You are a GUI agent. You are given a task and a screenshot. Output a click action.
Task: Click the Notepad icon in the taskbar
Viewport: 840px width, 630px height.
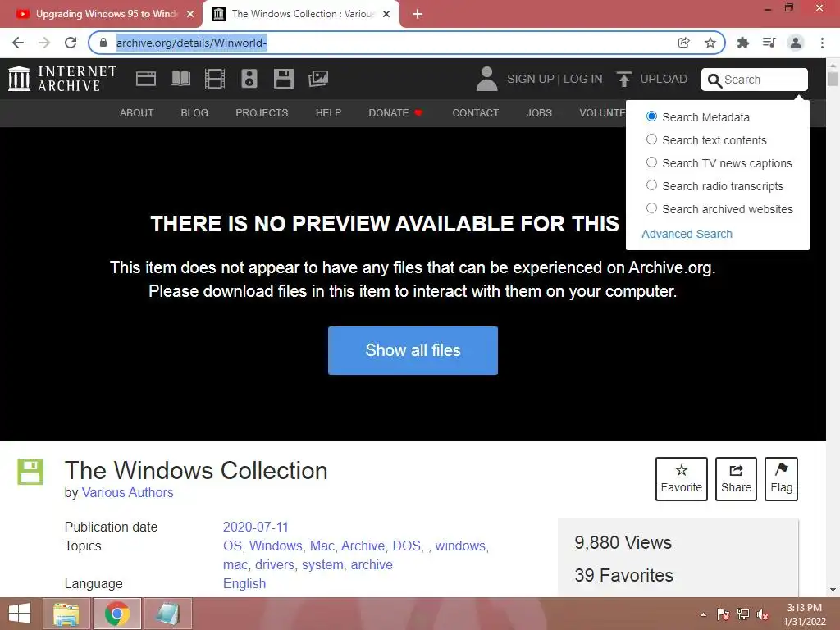pos(167,614)
